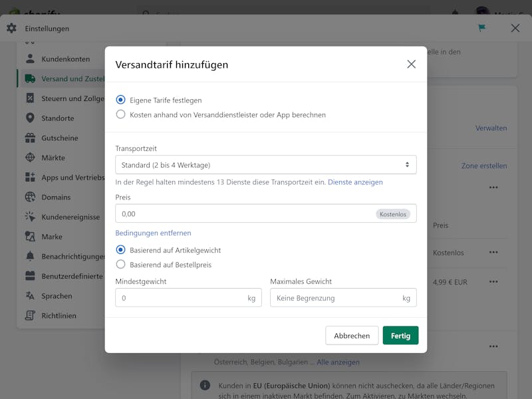Open the three-dot menu for 4,99 € rate

(x=493, y=281)
